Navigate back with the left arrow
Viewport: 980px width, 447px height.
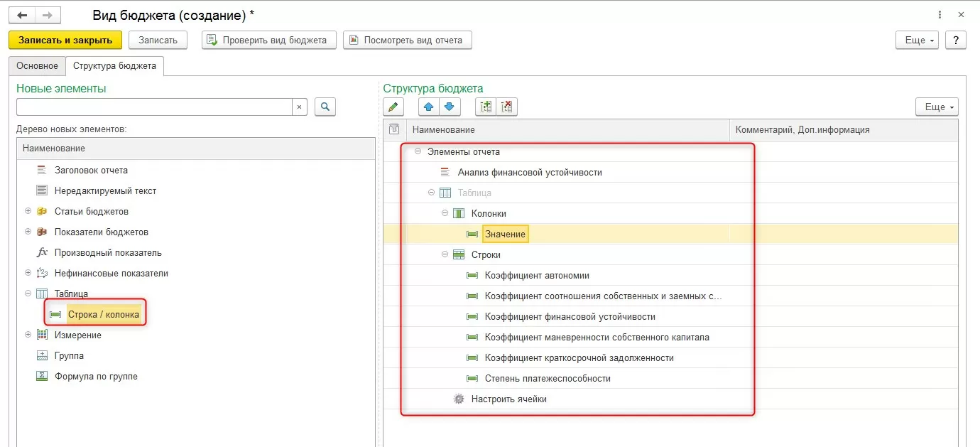pyautogui.click(x=22, y=15)
